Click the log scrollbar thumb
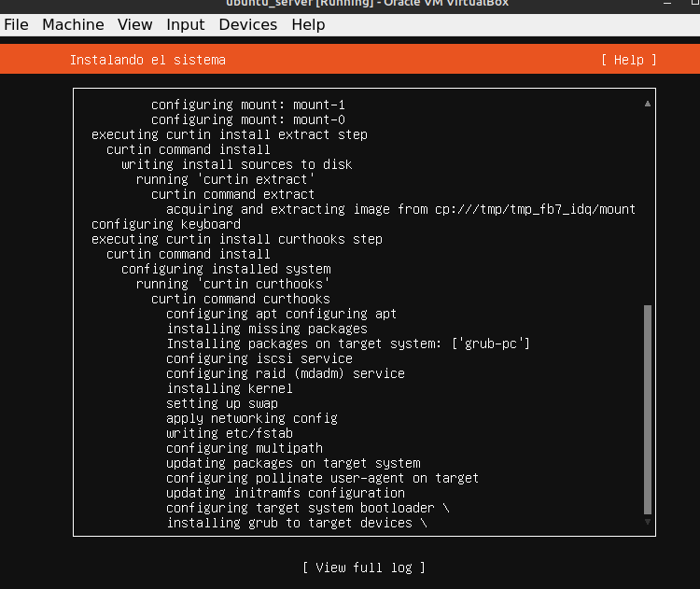The image size is (700, 589). point(648,409)
